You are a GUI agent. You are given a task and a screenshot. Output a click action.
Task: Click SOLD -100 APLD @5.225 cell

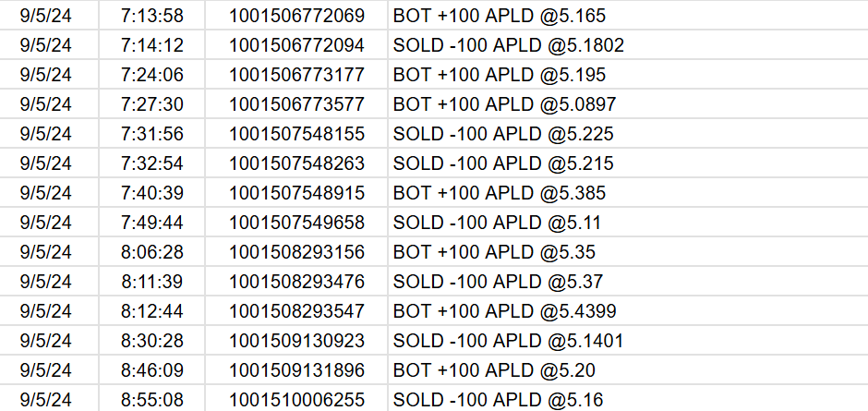coord(503,134)
